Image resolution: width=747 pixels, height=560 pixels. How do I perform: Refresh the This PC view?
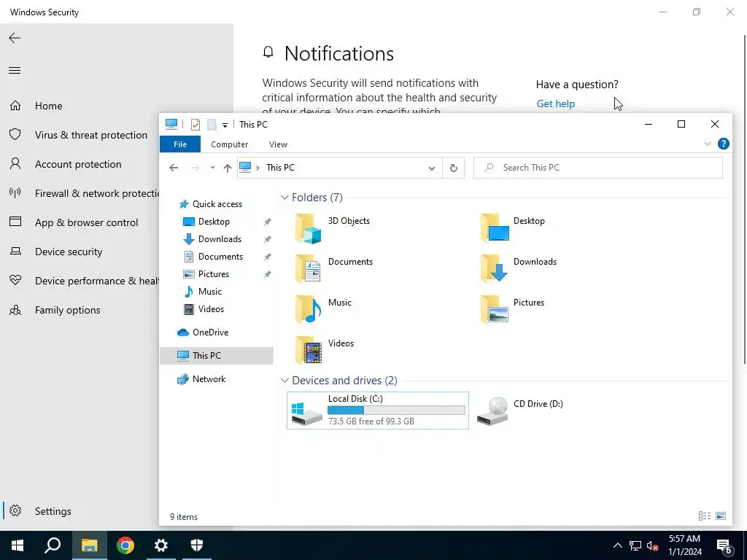pos(454,168)
